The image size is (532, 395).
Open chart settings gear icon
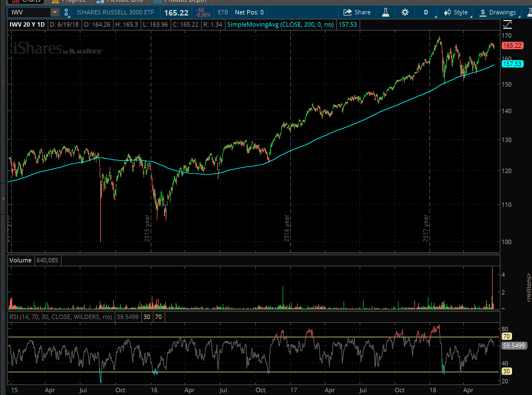click(405, 13)
